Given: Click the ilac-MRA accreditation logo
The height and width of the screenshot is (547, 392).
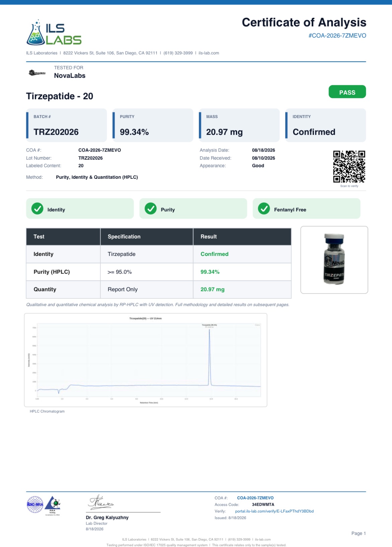Looking at the screenshot, I should (35, 504).
